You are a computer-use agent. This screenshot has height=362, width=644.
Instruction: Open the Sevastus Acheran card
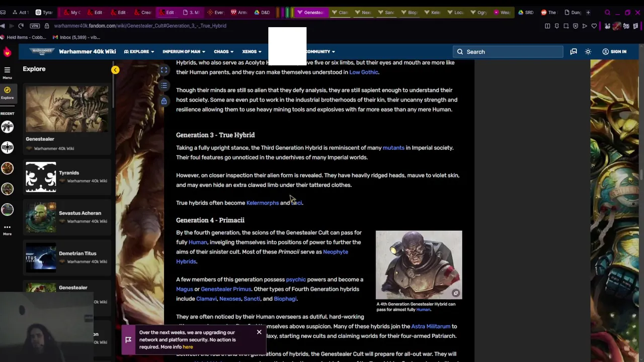click(67, 217)
